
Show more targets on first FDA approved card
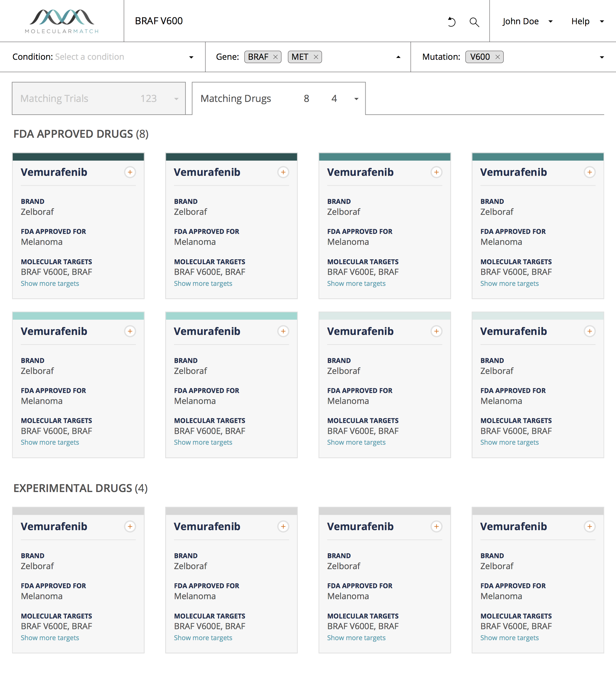50,284
